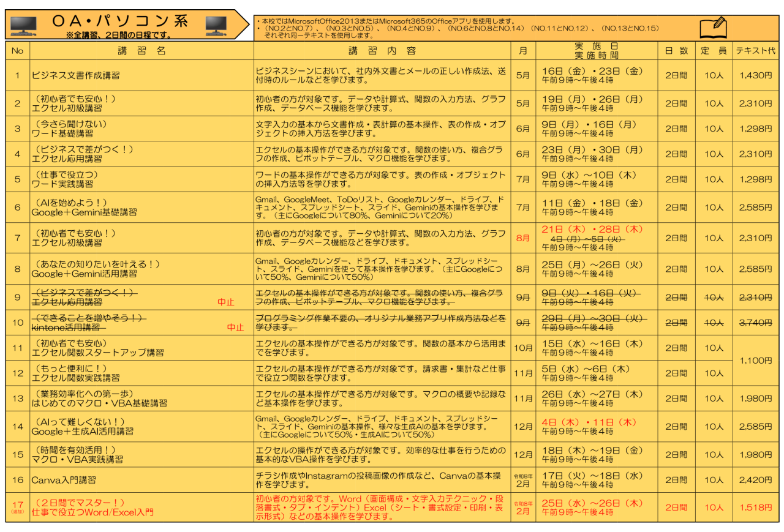This screenshot has width=784, height=532.
Task: Click the red date 21日（木）・28日（木）
Action: [591, 229]
